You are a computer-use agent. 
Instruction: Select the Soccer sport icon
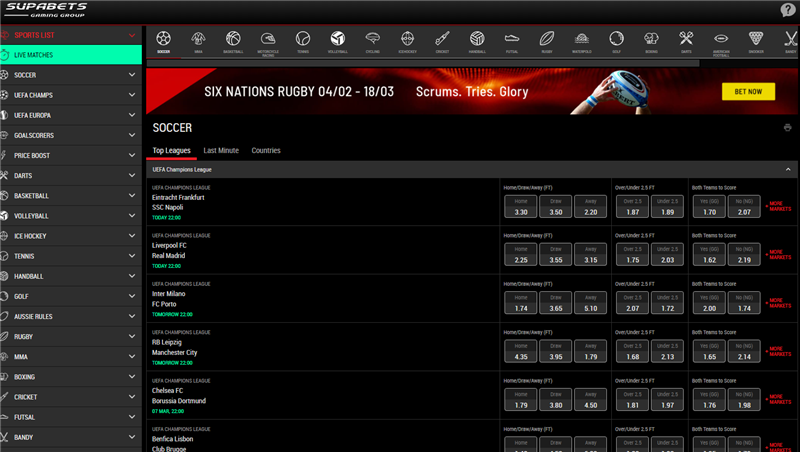click(x=163, y=41)
